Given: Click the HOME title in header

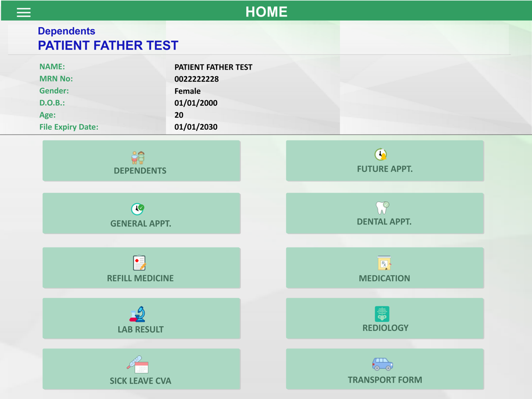Looking at the screenshot, I should [267, 12].
